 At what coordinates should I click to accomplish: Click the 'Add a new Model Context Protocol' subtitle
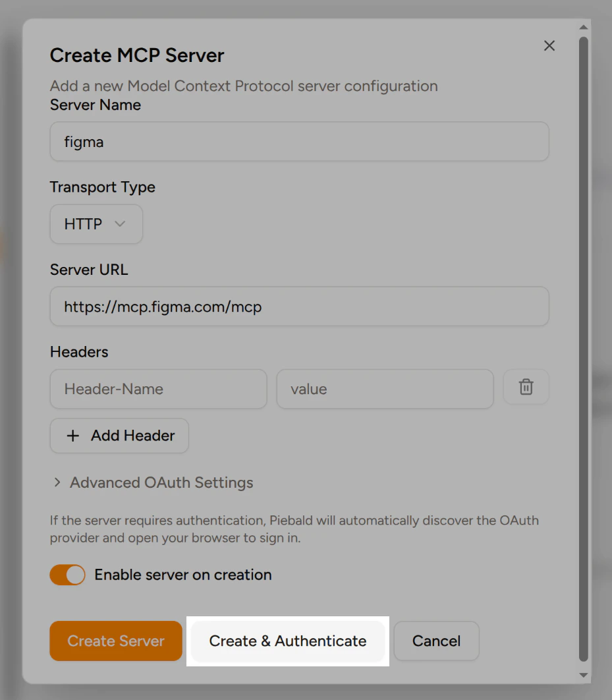click(x=244, y=86)
